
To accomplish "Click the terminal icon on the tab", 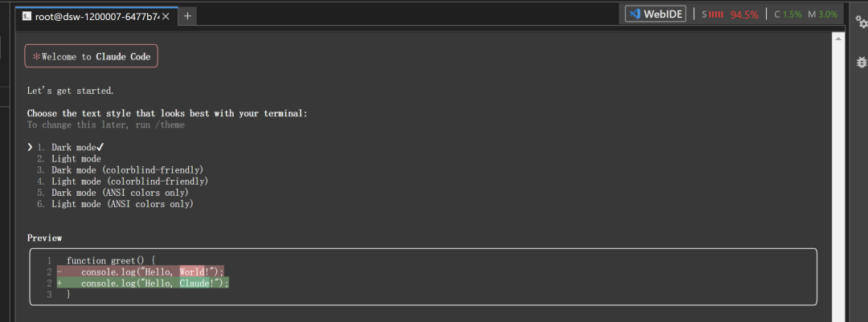I will [x=27, y=16].
